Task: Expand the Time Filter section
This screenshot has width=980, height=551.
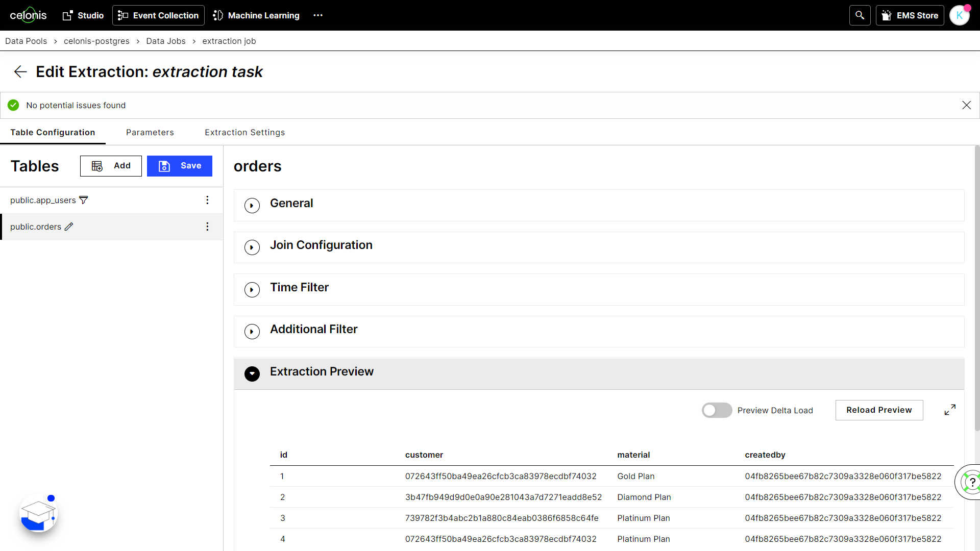Action: (x=252, y=289)
